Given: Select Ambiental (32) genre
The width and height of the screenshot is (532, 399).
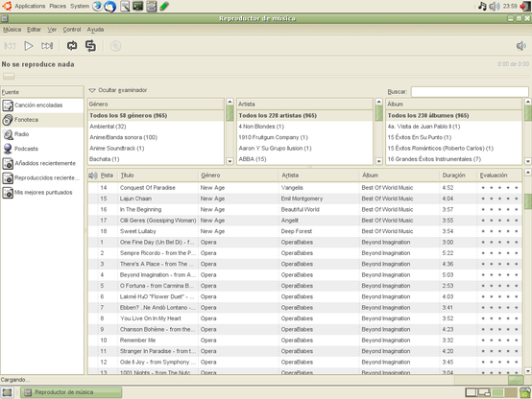Looking at the screenshot, I should click(156, 127).
